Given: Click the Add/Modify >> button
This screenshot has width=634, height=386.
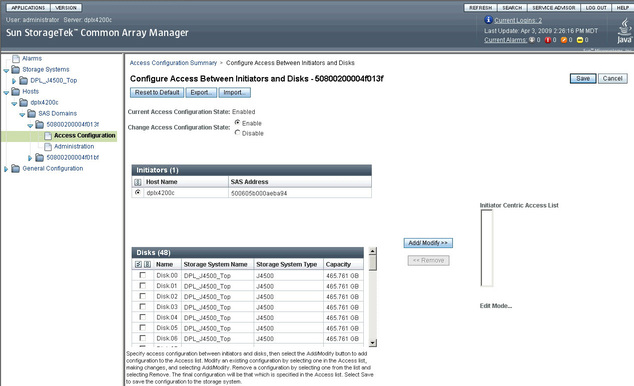Looking at the screenshot, I should pos(428,243).
